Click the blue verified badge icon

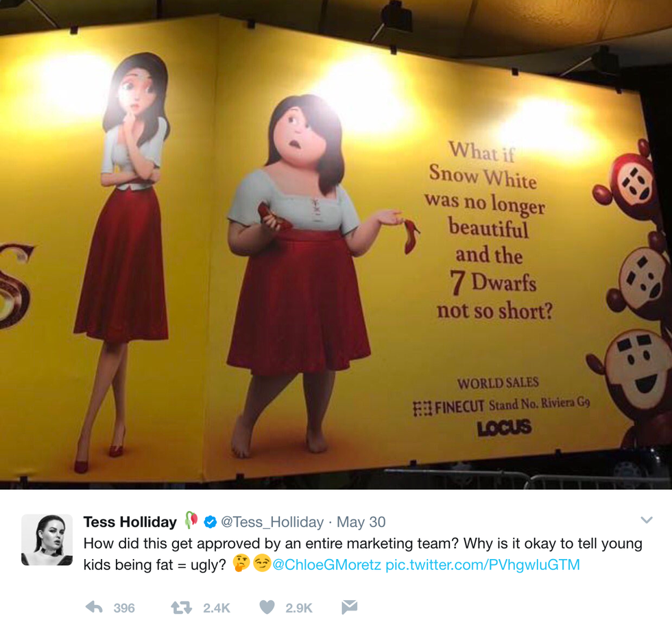click(210, 522)
